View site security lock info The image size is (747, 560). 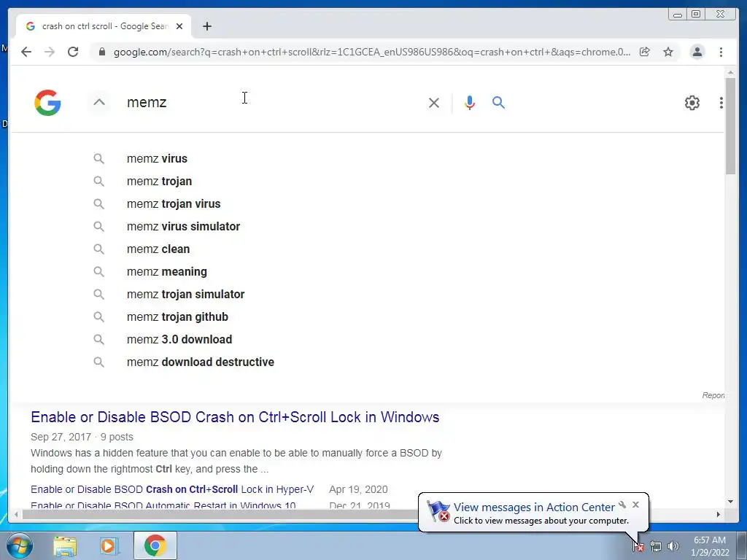(102, 52)
